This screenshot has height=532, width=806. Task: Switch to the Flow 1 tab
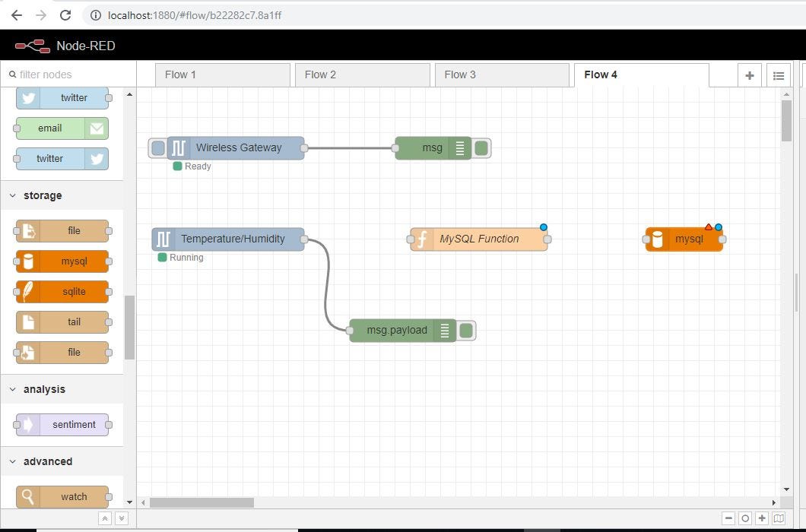[x=223, y=75]
